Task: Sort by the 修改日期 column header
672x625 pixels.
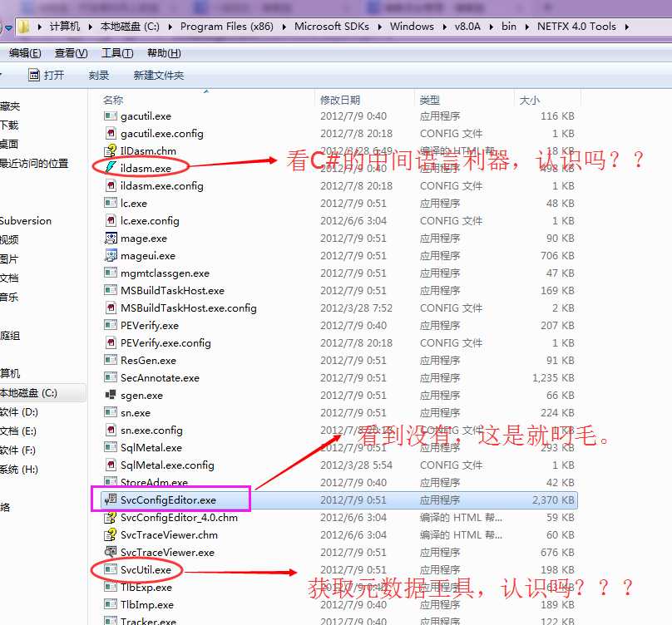Action: (340, 100)
